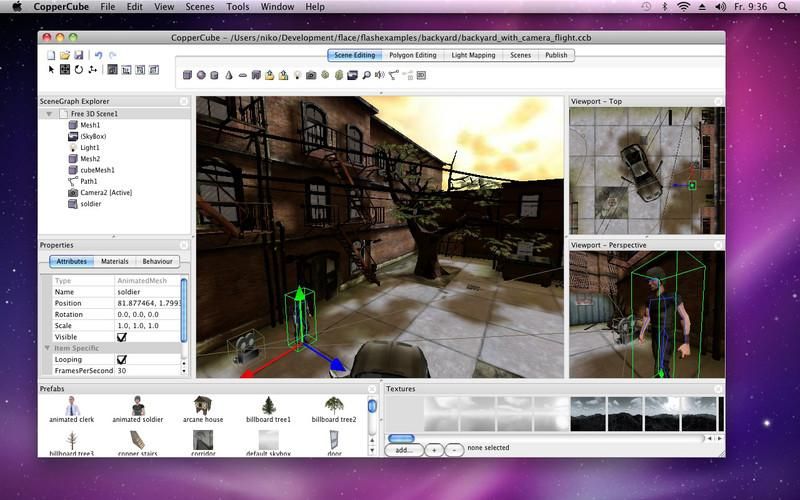The height and width of the screenshot is (500, 800).
Task: Add a sphere mesh from toolbar
Action: pyautogui.click(x=201, y=75)
